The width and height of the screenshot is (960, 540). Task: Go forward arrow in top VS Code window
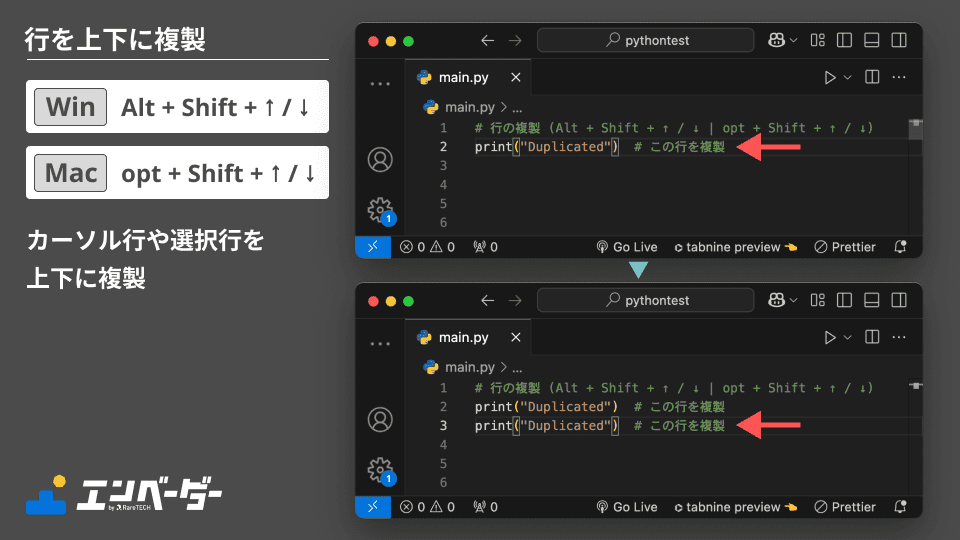(515, 40)
